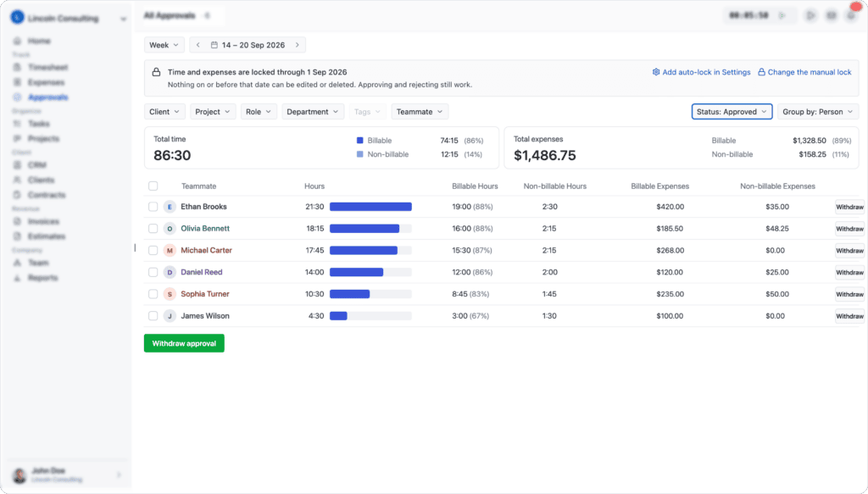Click the Approvals sidebar icon
The width and height of the screenshot is (868, 494).
click(17, 97)
